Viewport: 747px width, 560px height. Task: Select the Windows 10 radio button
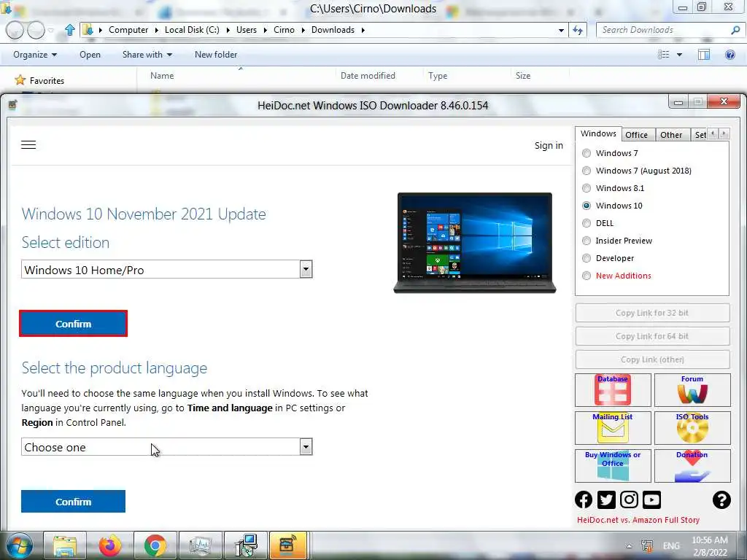(587, 206)
